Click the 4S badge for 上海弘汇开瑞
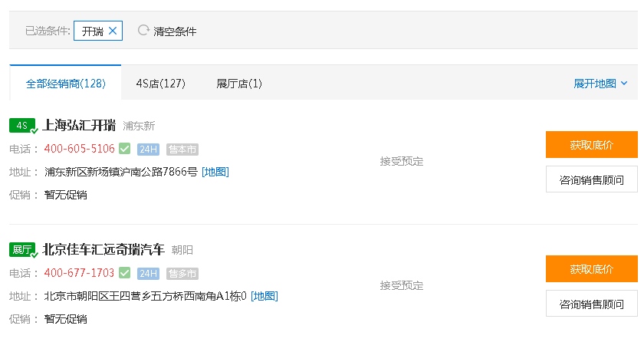The height and width of the screenshot is (342, 644). (22, 126)
